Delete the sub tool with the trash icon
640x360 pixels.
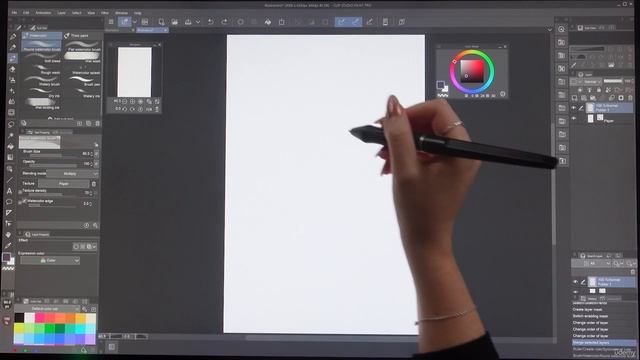click(x=98, y=123)
